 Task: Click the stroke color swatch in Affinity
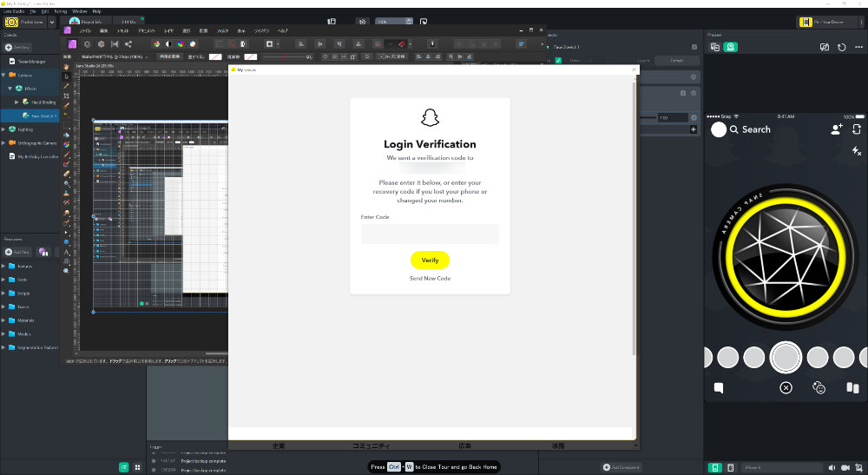251,56
